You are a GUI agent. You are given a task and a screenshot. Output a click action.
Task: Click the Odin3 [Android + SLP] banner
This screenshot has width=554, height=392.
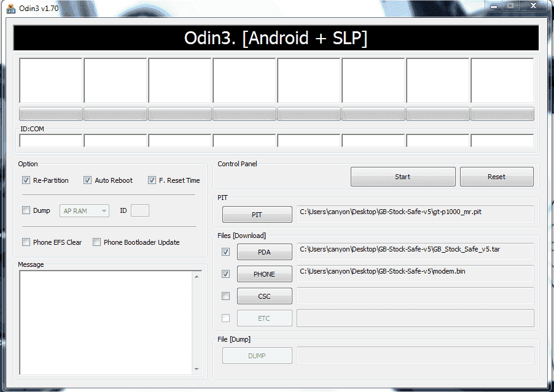pos(276,38)
